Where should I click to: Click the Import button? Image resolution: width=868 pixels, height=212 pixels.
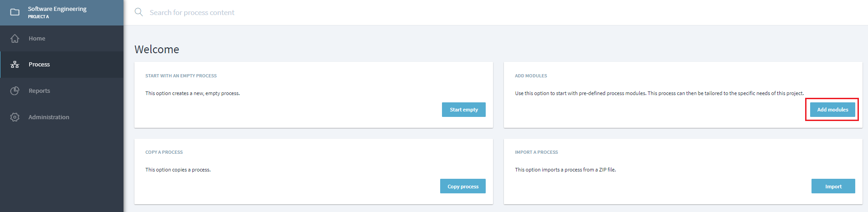click(x=833, y=187)
